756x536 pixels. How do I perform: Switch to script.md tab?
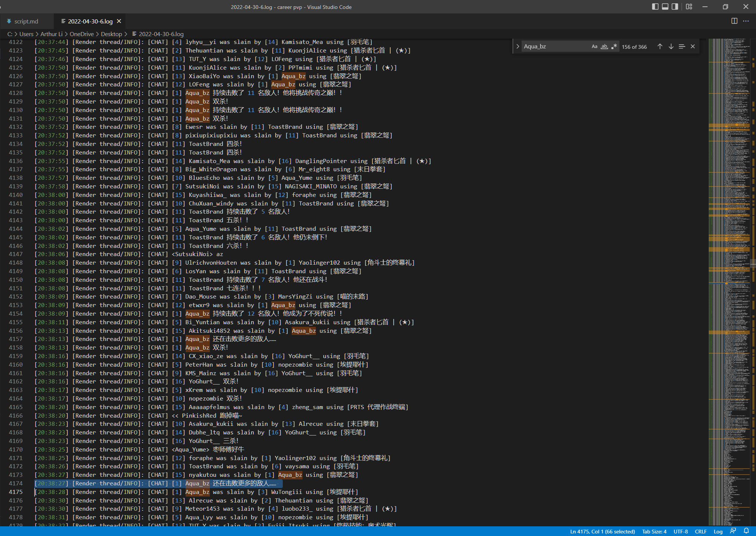pyautogui.click(x=26, y=21)
